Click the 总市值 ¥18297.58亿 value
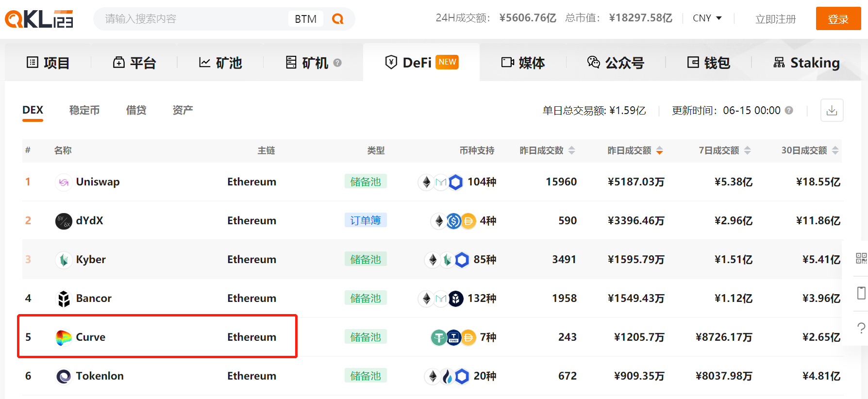 [641, 18]
